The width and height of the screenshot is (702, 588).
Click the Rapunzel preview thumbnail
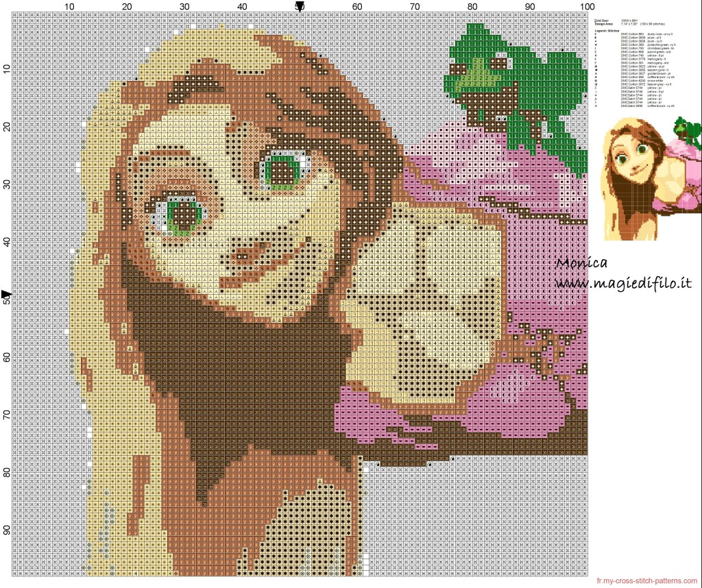651,177
